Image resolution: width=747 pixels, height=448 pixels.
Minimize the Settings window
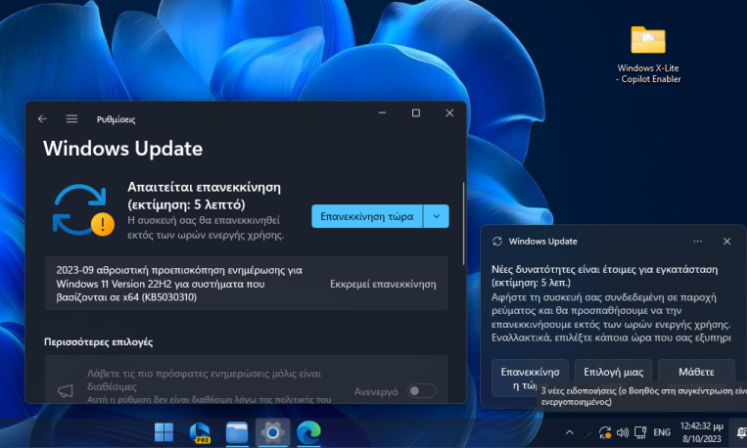(x=382, y=113)
